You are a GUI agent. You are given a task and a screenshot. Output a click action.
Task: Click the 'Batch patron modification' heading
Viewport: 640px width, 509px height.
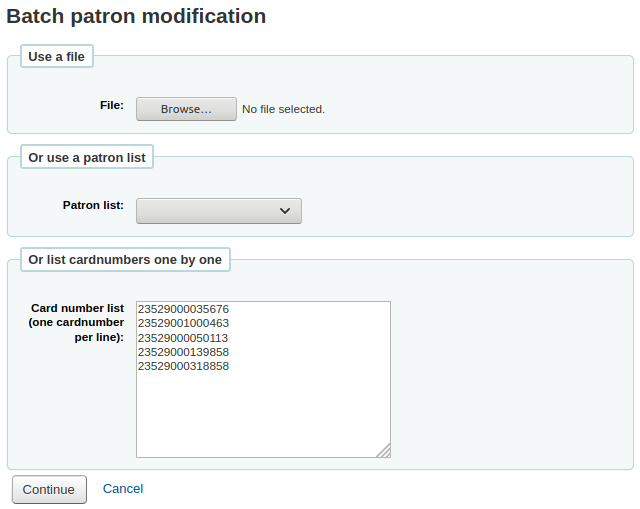[x=136, y=16]
